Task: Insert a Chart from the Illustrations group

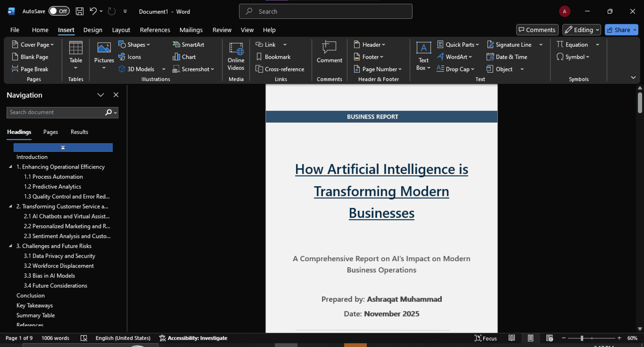Action: (184, 57)
